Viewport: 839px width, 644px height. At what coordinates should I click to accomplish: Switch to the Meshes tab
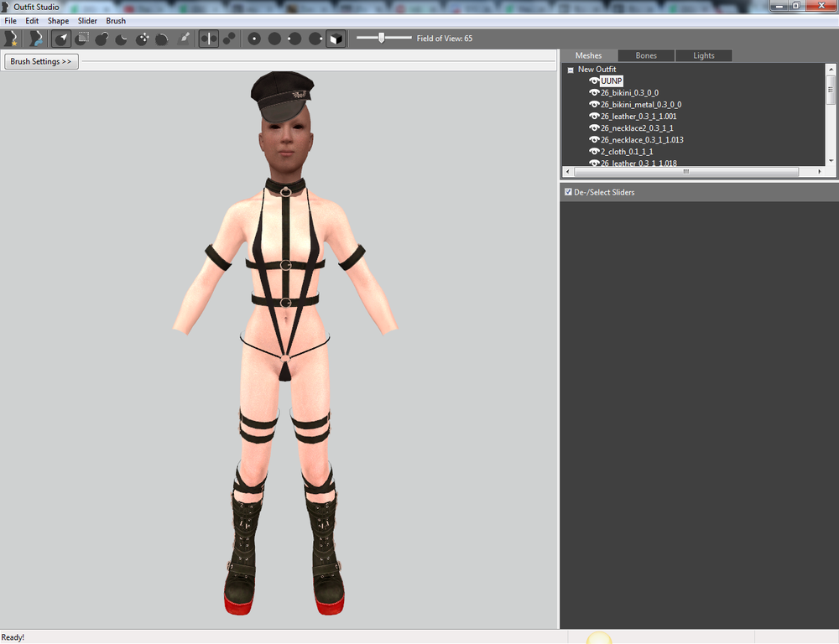coord(589,55)
